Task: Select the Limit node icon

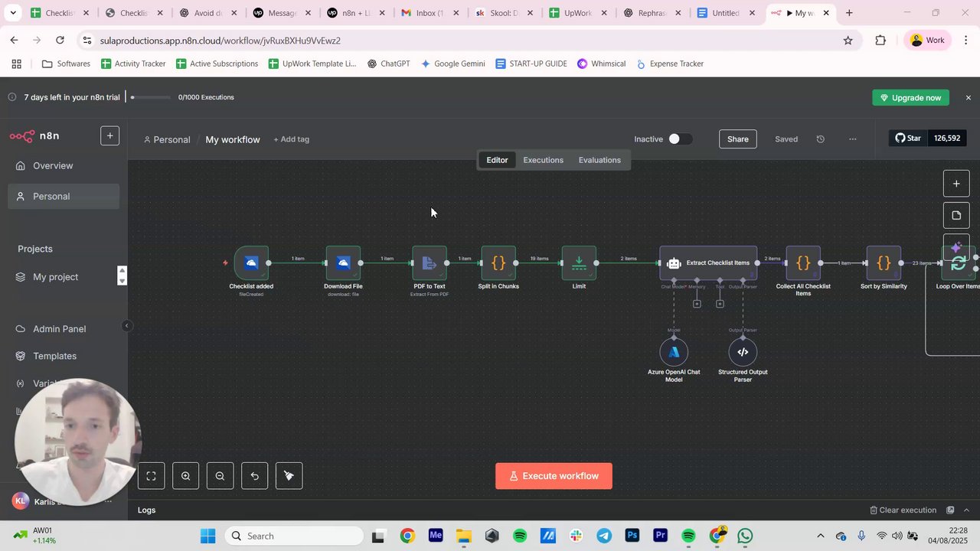Action: tap(579, 263)
